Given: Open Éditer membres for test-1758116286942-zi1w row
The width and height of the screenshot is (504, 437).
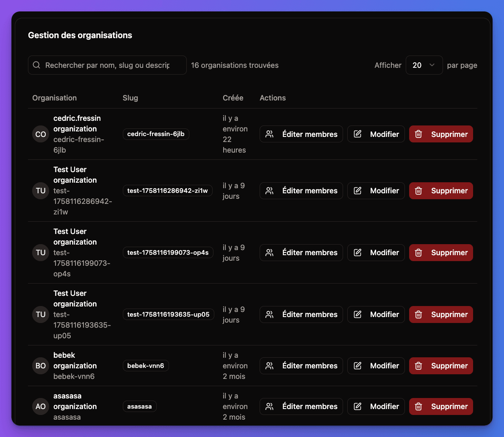Looking at the screenshot, I should 301,190.
